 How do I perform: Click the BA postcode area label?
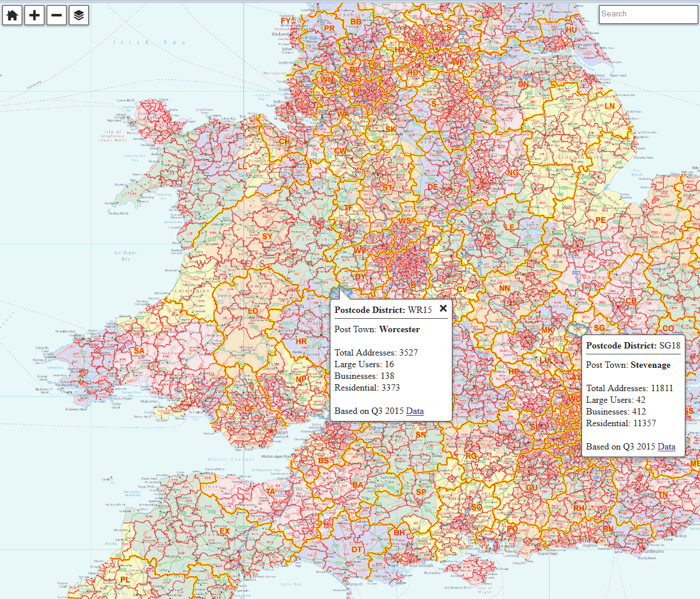(x=357, y=485)
